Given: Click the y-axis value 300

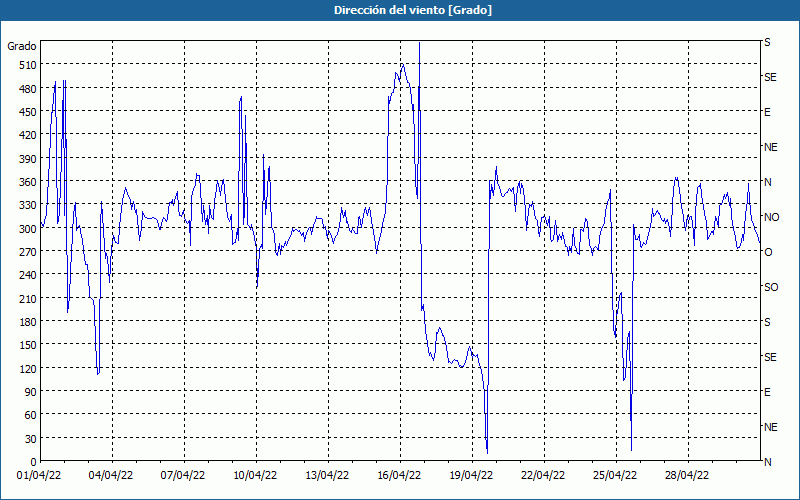Looking at the screenshot, I should pos(28,229).
